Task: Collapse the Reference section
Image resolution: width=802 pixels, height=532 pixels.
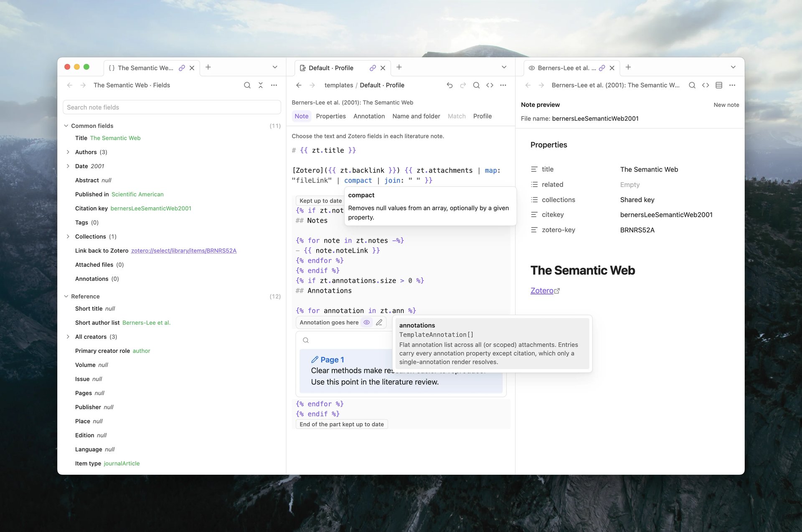Action: click(x=66, y=296)
